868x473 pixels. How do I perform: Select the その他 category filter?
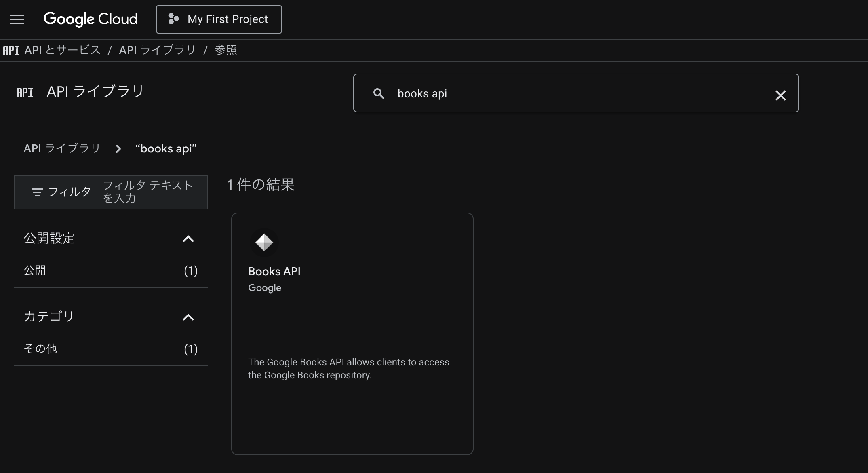click(x=111, y=349)
